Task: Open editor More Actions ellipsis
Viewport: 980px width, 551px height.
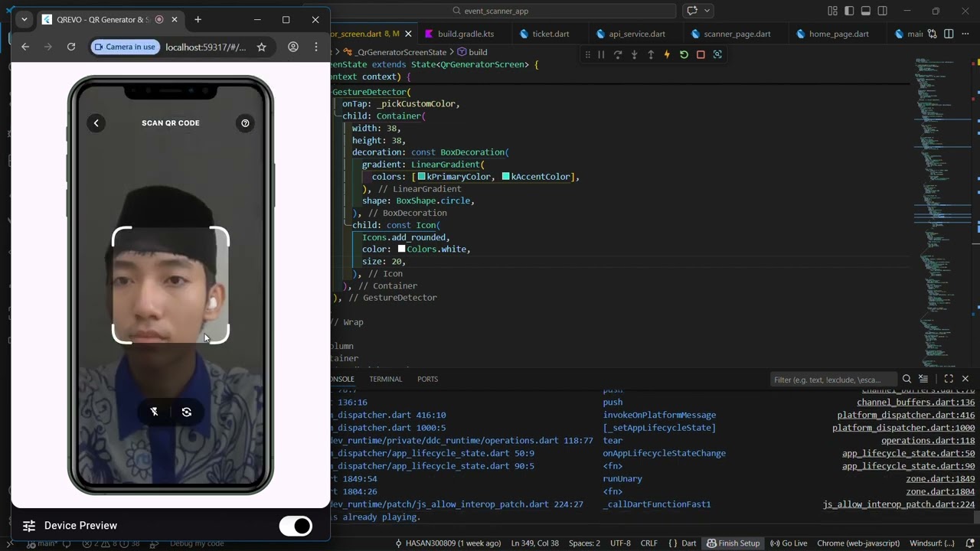Action: coord(966,34)
